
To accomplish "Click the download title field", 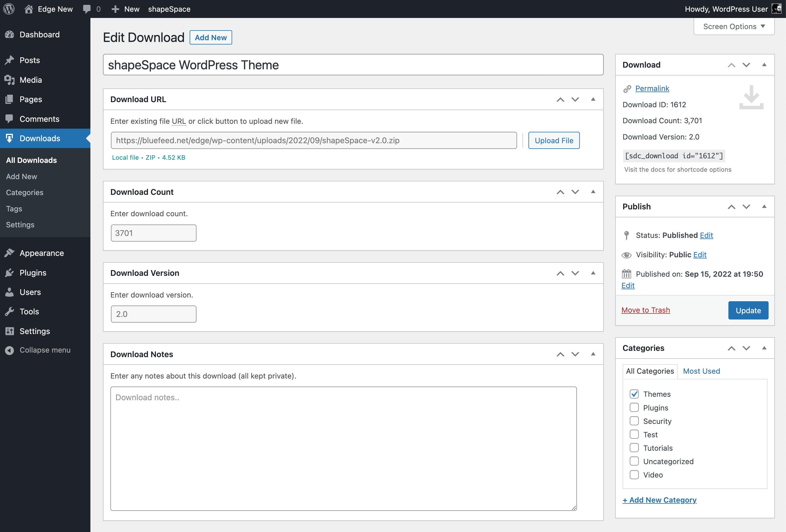I will click(353, 65).
